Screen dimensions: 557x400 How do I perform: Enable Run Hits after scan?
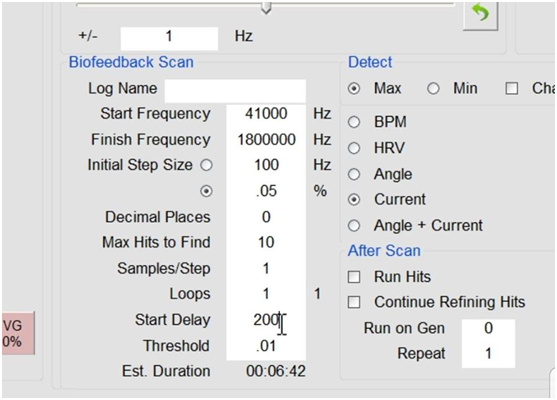coord(354,277)
